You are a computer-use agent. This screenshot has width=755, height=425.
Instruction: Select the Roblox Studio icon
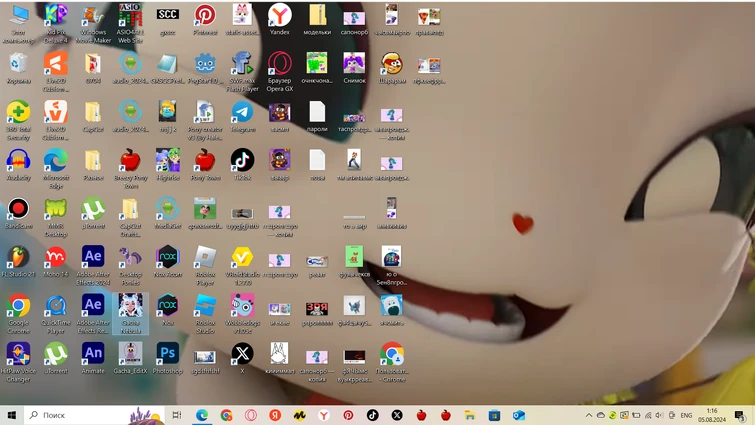(205, 306)
